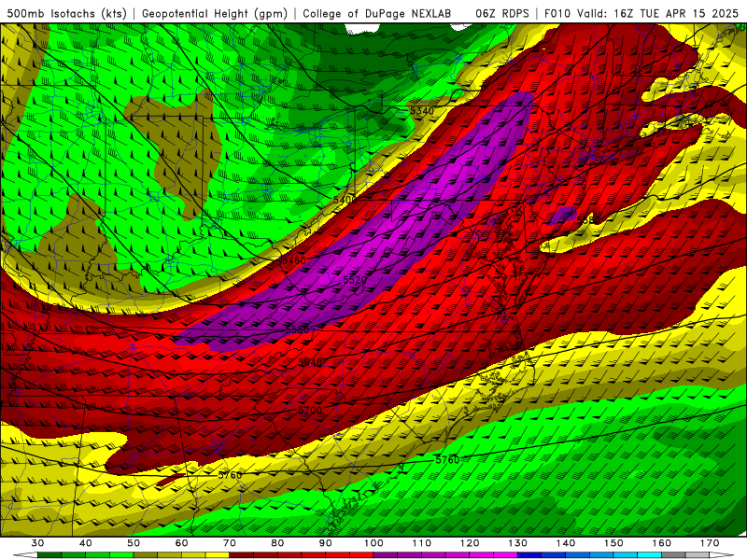Click the 150 value on the color scale
Image resolution: width=747 pixels, height=560 pixels.
click(x=613, y=543)
